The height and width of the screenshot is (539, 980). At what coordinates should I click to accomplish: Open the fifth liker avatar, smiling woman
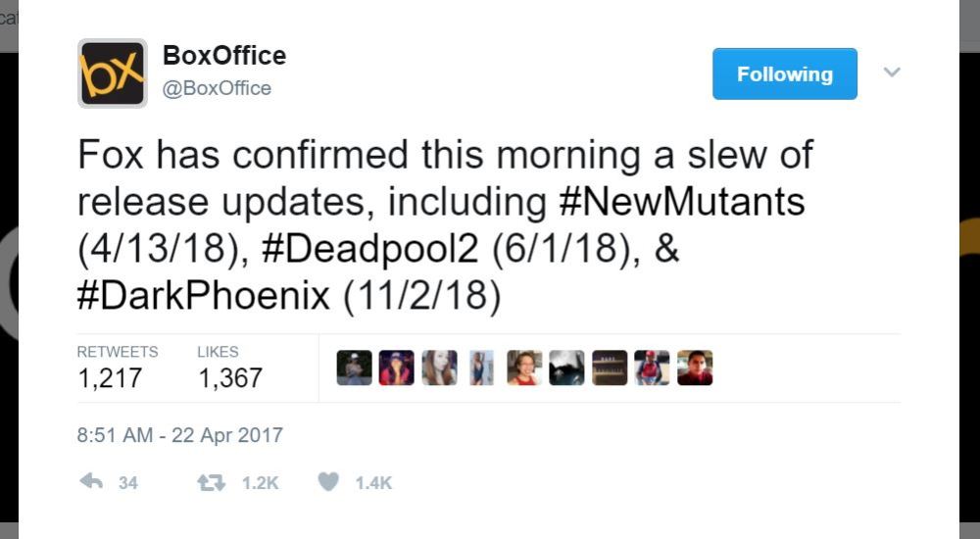tap(524, 367)
